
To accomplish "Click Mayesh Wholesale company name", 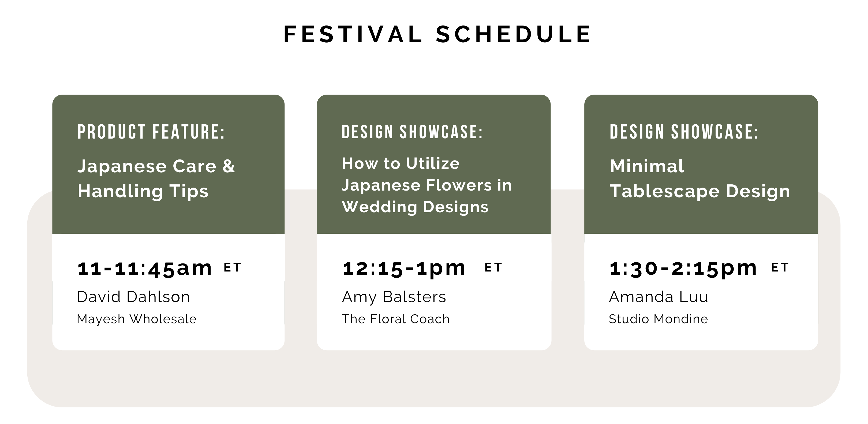I will click(136, 319).
